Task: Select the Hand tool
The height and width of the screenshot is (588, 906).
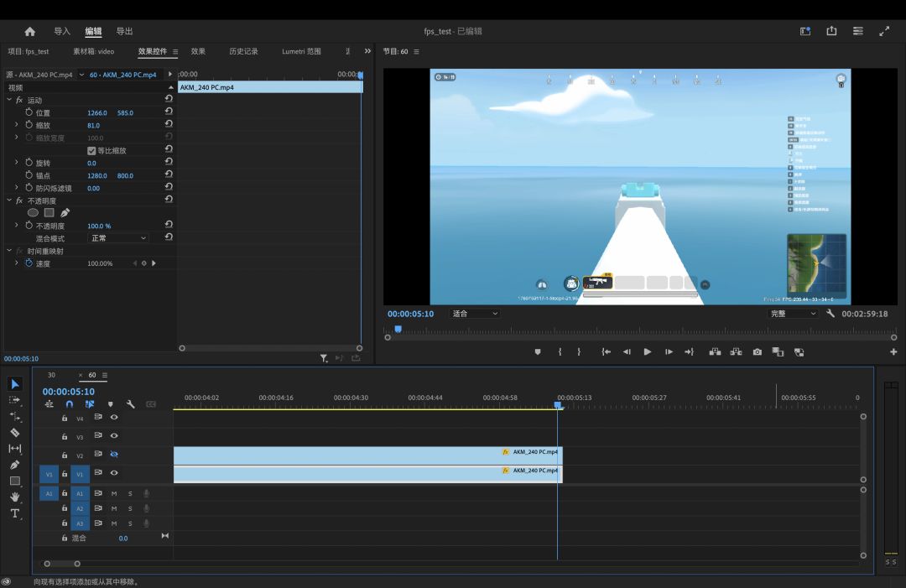Action: (15, 497)
